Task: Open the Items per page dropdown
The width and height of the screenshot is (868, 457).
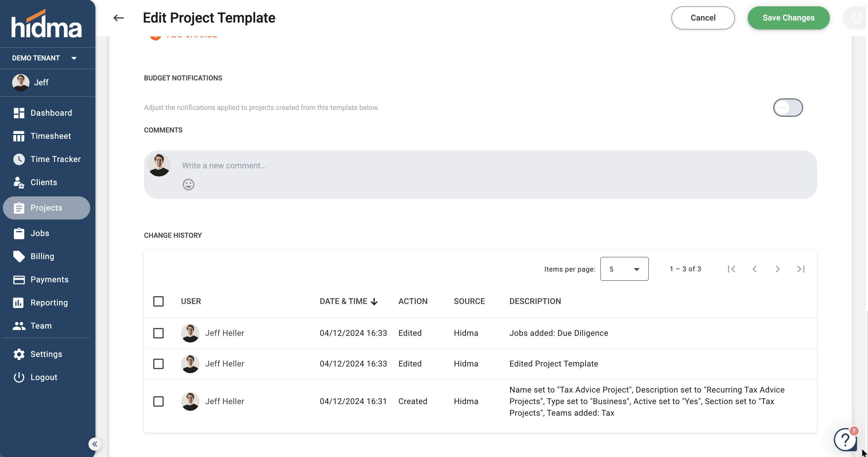Action: pyautogui.click(x=624, y=269)
